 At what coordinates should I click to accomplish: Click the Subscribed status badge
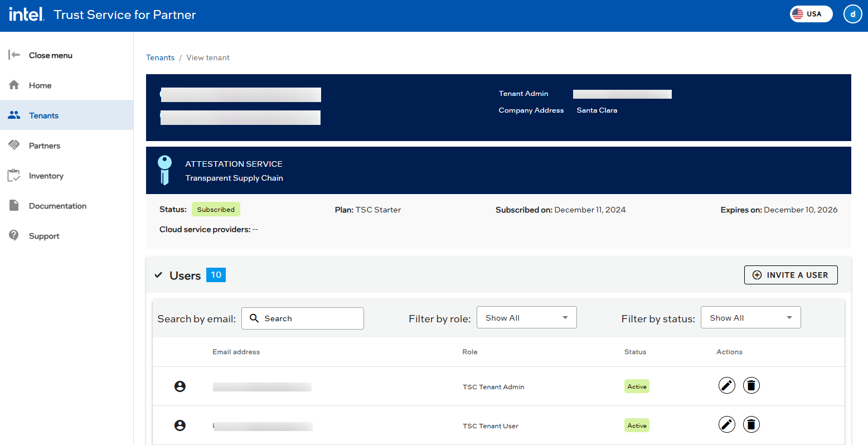point(216,210)
